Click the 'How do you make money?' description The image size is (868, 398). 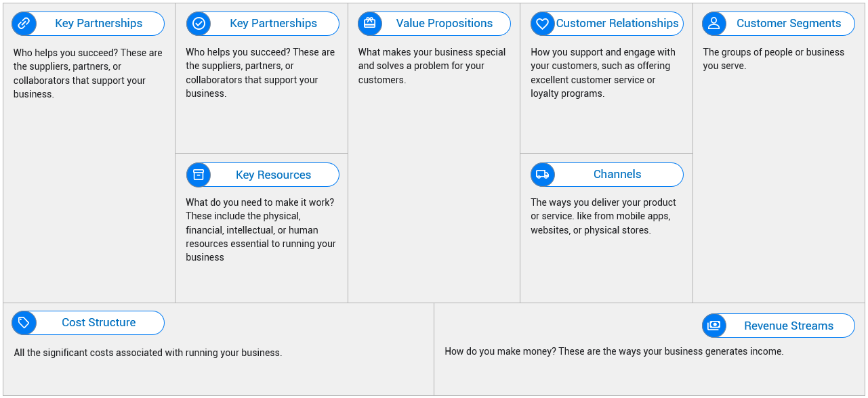614,351
